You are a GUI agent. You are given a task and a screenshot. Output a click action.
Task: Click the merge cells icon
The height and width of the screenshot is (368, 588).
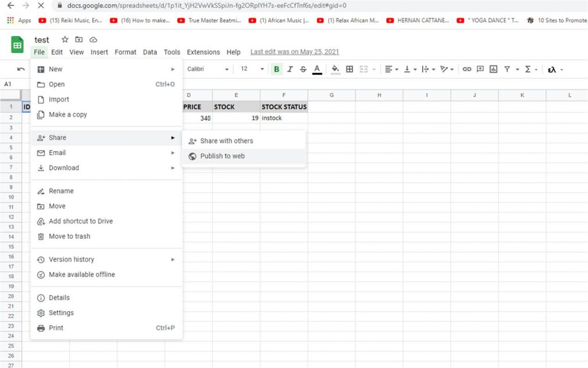point(363,69)
